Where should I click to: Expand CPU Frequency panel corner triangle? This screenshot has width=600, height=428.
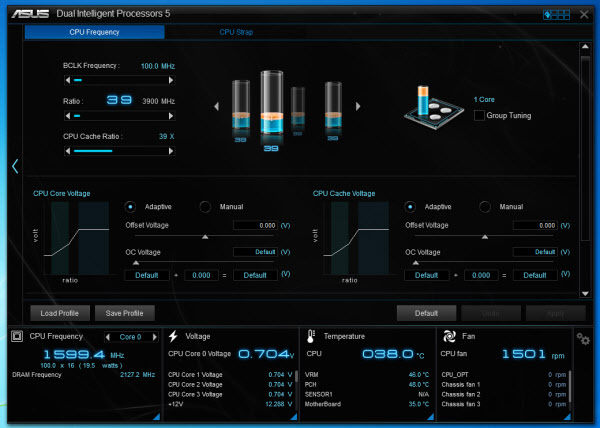tap(156, 417)
